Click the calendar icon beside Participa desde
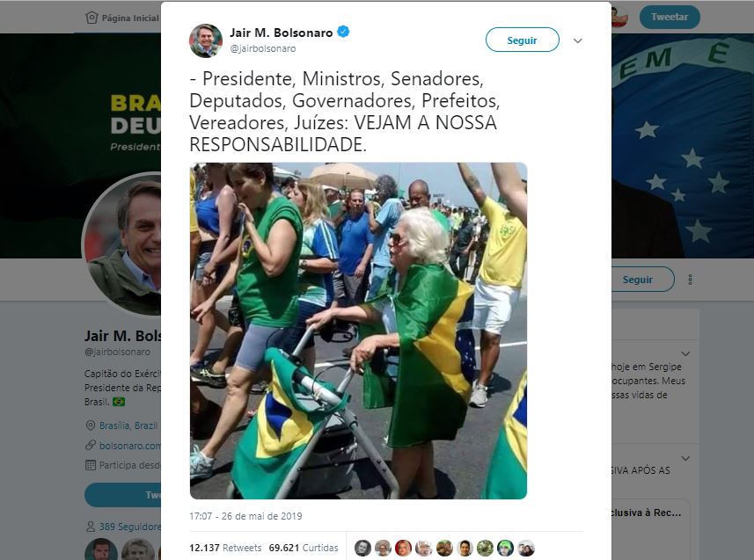The width and height of the screenshot is (754, 560). (x=91, y=465)
